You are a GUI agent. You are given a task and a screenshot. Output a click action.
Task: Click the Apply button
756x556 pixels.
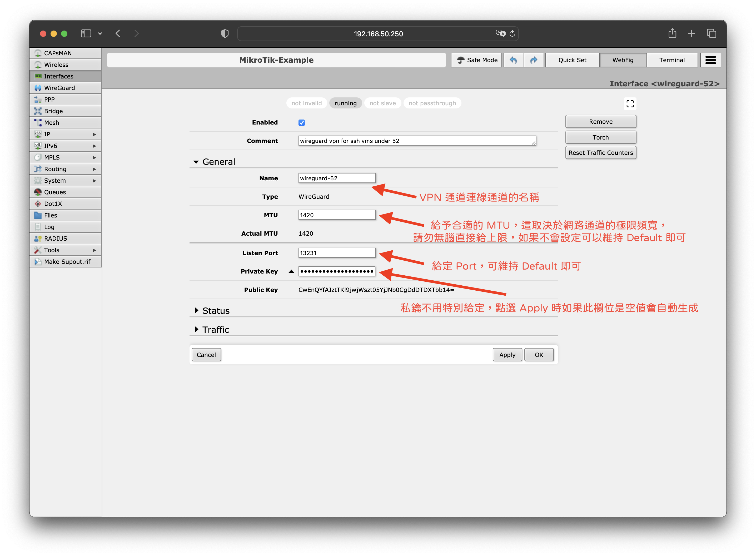507,355
